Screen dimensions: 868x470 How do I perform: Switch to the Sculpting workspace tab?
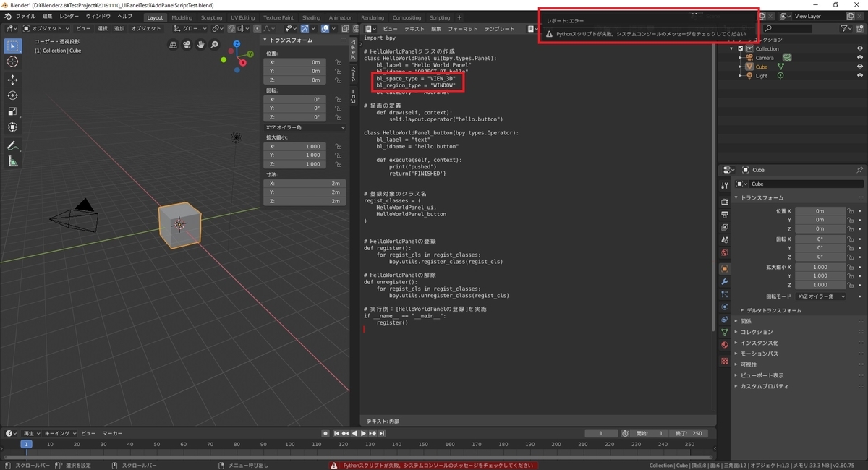click(212, 17)
